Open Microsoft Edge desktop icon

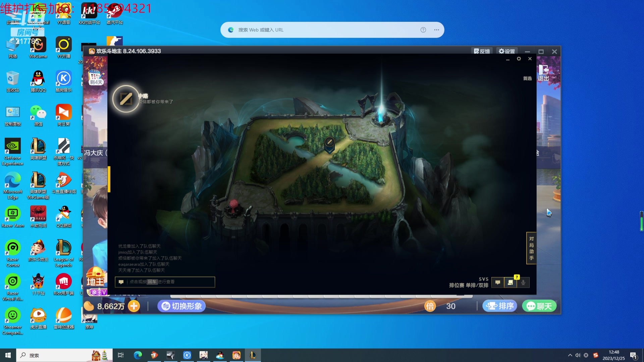pyautogui.click(x=13, y=186)
